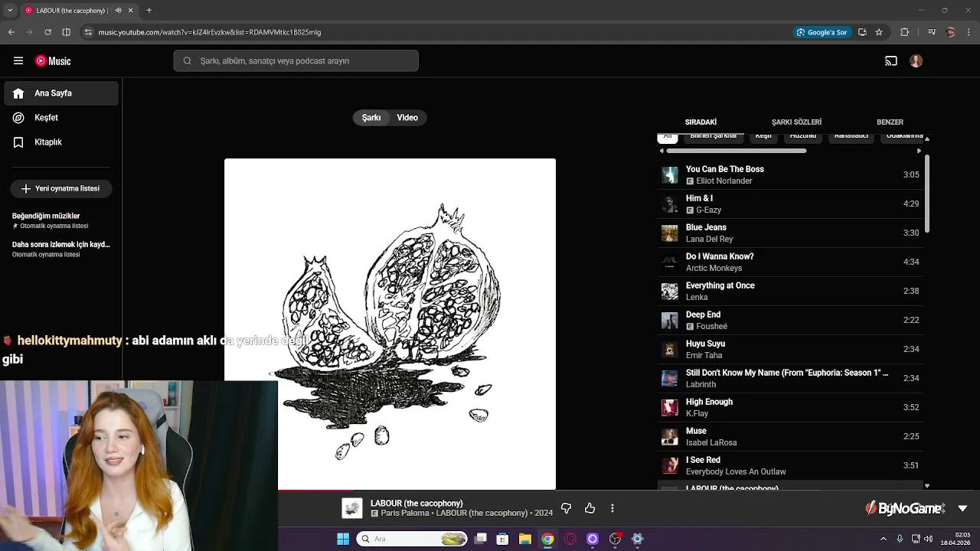The width and height of the screenshot is (980, 551).
Task: Go to Ana Sayfa in sidebar
Action: [x=61, y=93]
